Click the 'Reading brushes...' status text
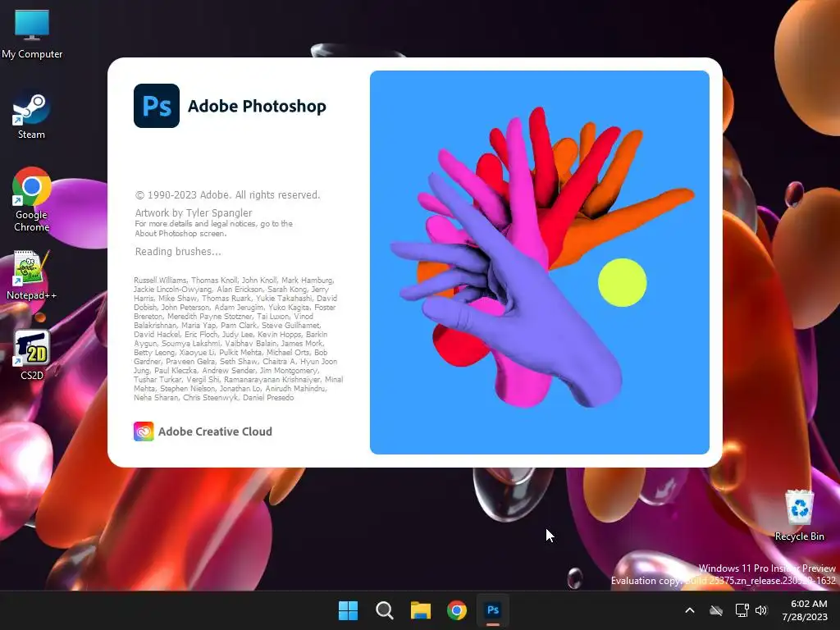Viewport: 840px width, 630px height. (178, 251)
